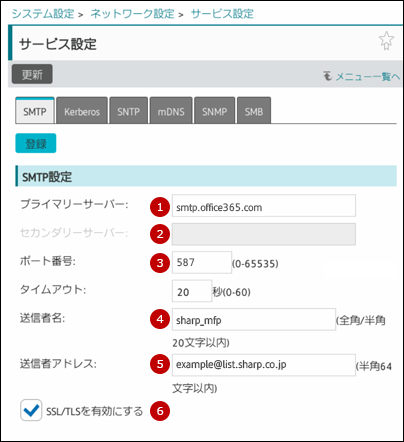
Task: Click the port number field showing 587
Action: point(202,262)
